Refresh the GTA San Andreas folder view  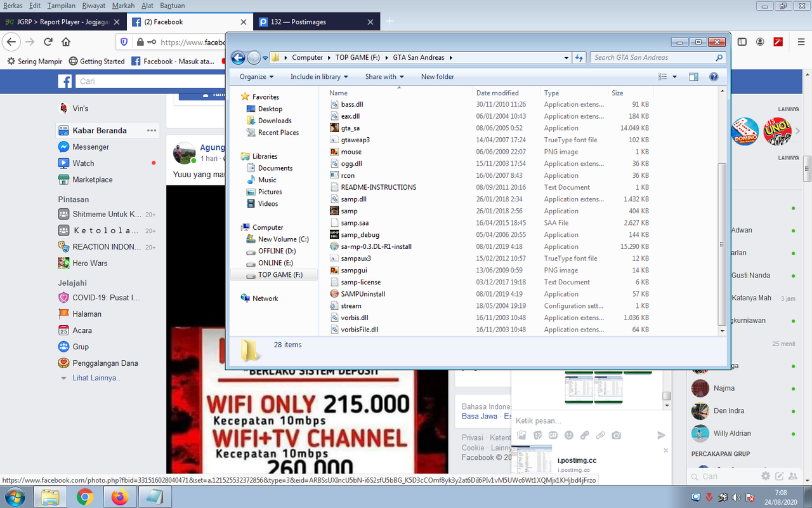pos(579,58)
